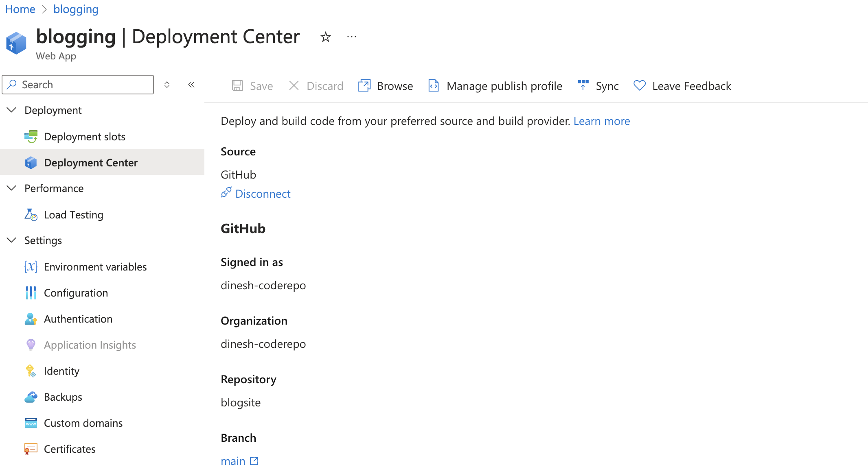The image size is (868, 467).
Task: Click the Browse button label
Action: [395, 86]
